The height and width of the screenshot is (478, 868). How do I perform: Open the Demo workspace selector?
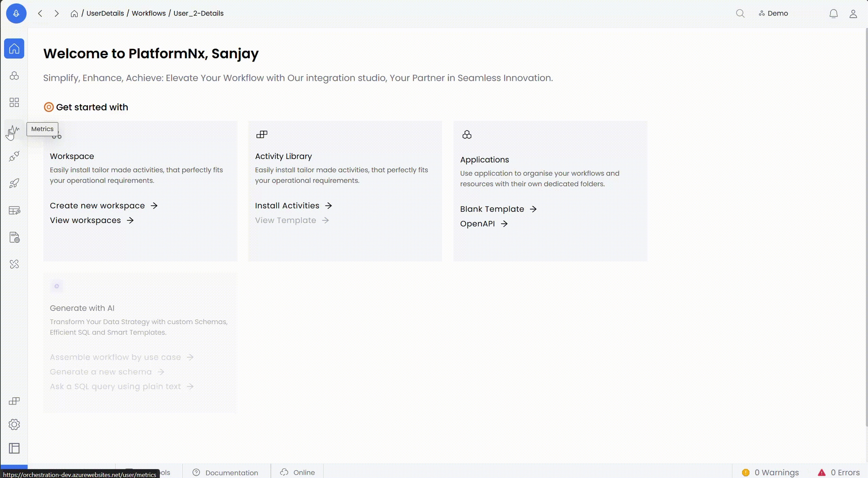point(773,14)
